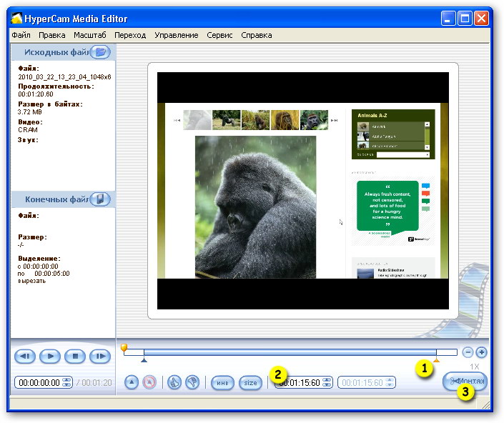This screenshot has height=423, width=504.
Task: Click the video codec value CRAM
Action: pos(28,130)
